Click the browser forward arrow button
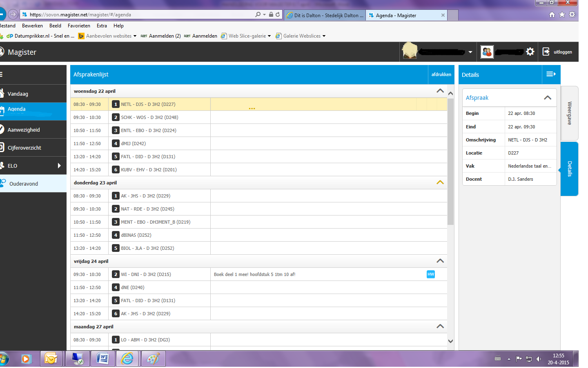Viewport: 588px width, 368px height. 13,14
